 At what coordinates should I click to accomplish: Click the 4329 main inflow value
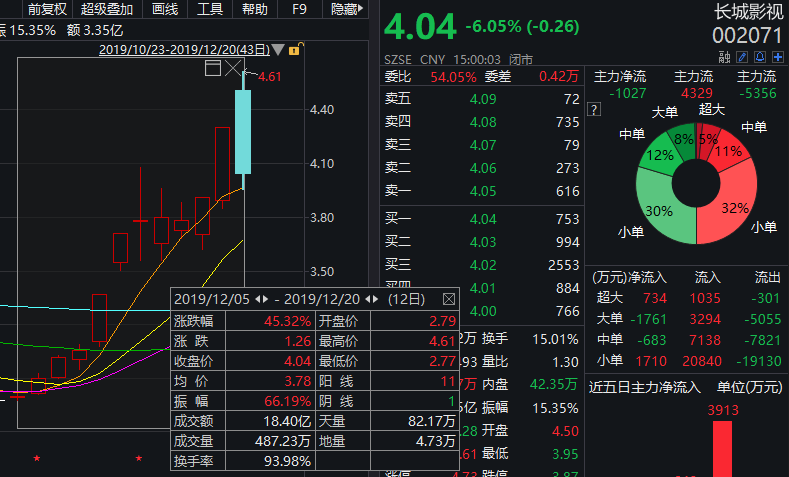click(697, 94)
